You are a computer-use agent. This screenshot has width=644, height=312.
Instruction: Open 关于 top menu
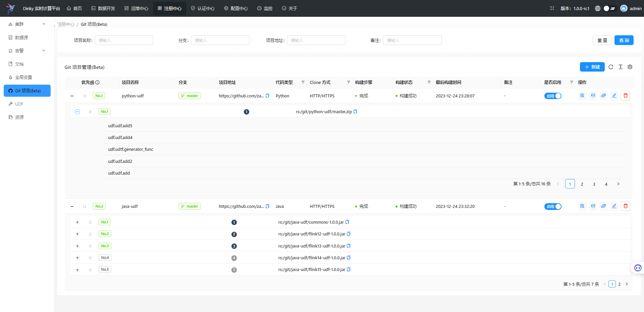[289, 8]
